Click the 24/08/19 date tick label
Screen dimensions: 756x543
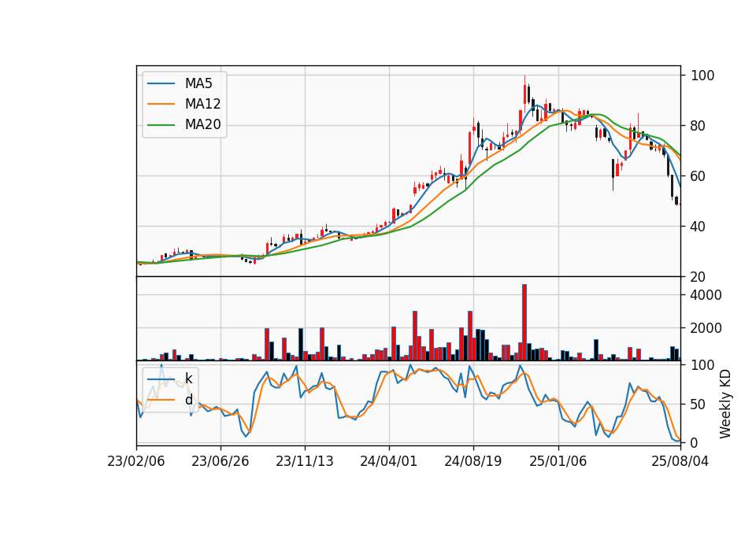[473, 461]
